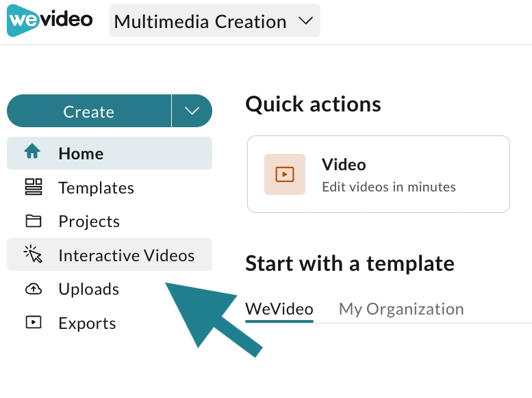Open Templates from the sidebar

(x=110, y=187)
